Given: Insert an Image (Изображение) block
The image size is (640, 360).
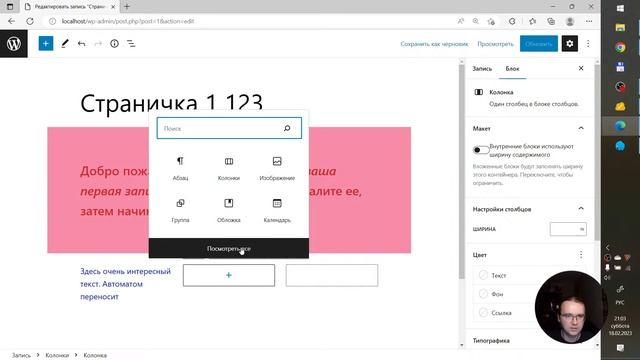Looking at the screenshot, I should (x=277, y=168).
